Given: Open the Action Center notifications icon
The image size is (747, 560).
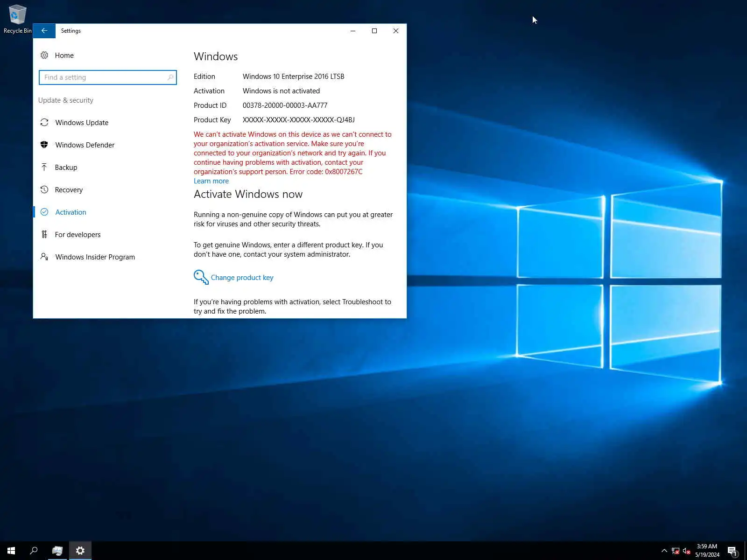Looking at the screenshot, I should point(732,551).
